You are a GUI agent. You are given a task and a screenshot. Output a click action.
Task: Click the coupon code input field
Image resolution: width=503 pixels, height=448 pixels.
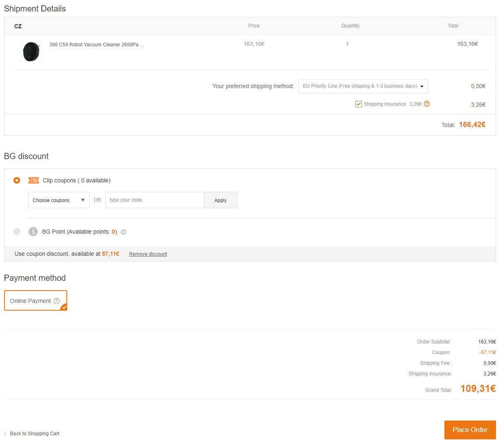tap(155, 200)
